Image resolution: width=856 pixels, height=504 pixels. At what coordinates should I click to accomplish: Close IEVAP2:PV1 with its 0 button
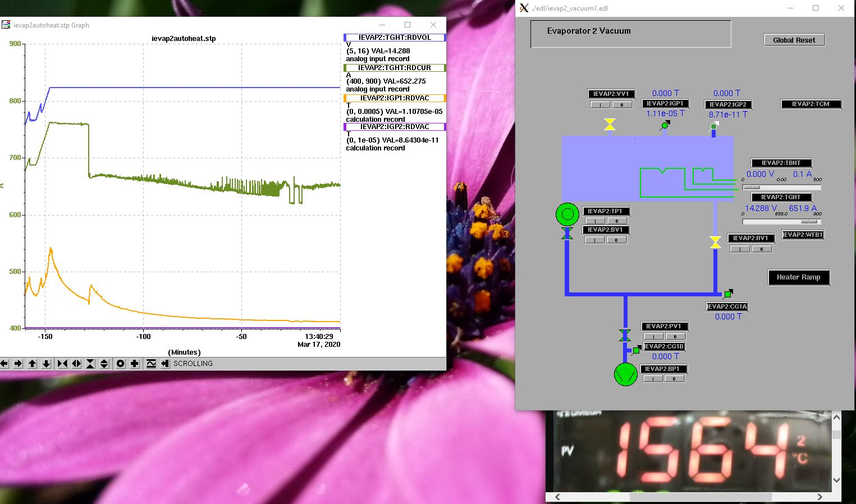coord(675,337)
